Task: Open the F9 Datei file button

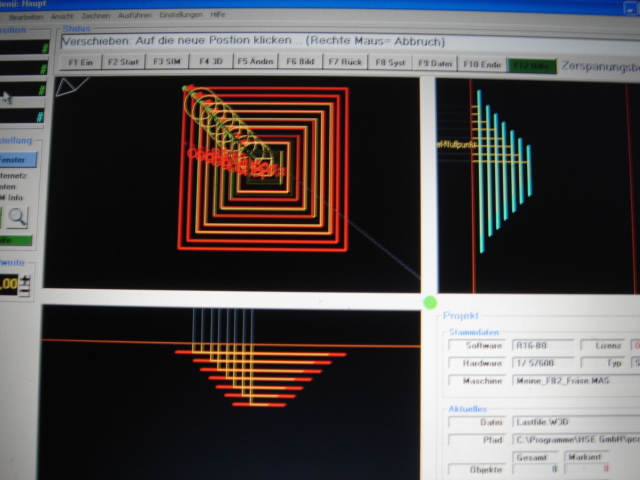Action: [x=435, y=63]
